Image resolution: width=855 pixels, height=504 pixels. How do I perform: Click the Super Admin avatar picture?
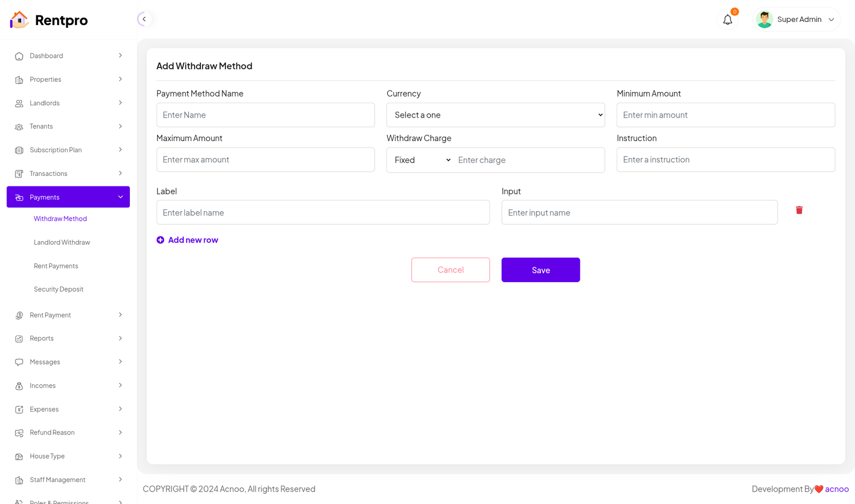coord(764,20)
